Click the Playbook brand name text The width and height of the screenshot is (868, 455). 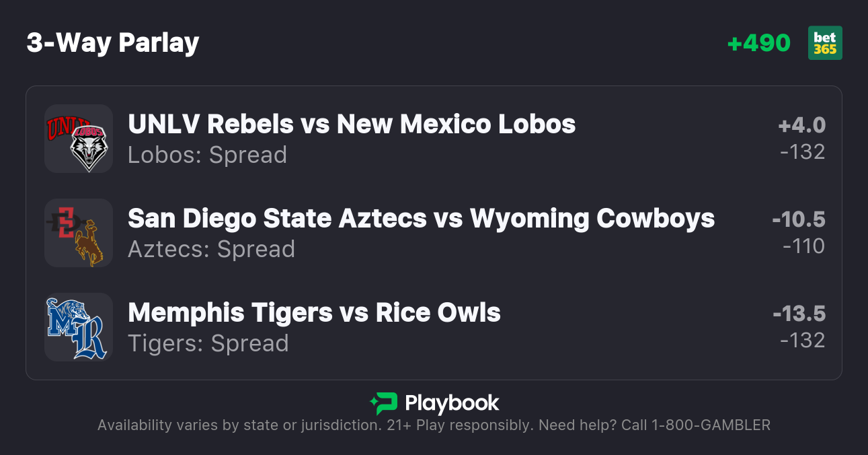452,403
